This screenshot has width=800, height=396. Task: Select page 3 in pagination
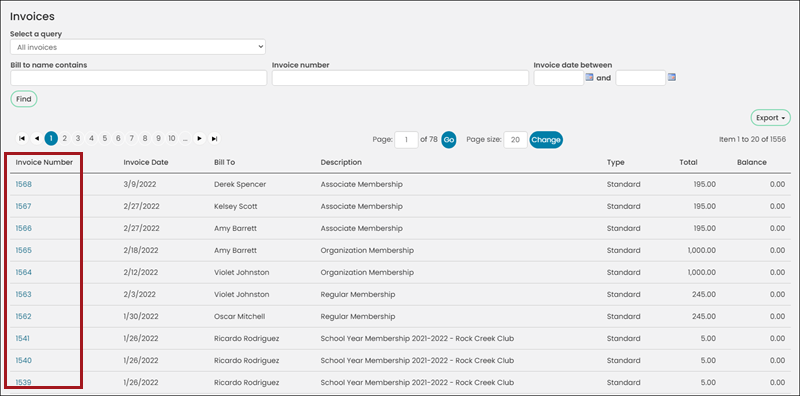pyautogui.click(x=78, y=138)
